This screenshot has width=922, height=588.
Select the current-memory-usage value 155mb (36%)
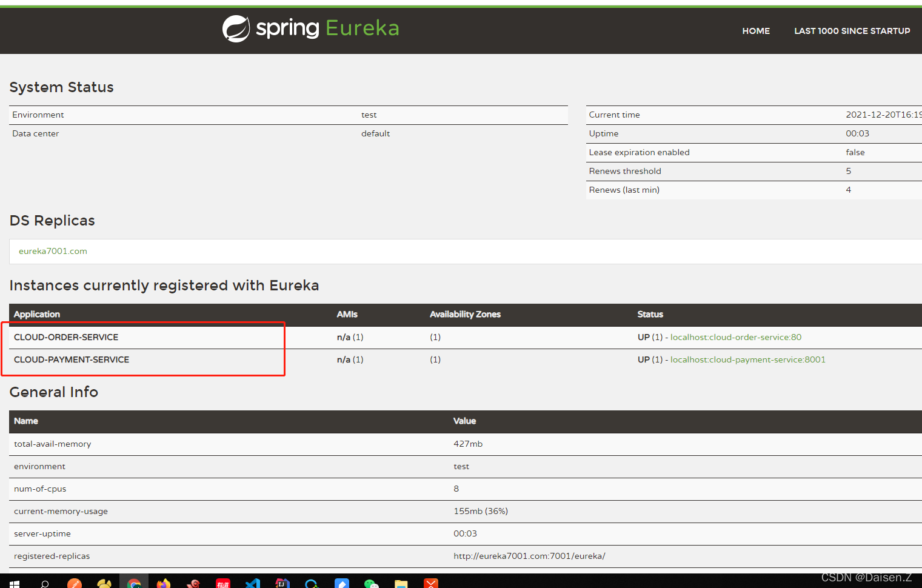pyautogui.click(x=481, y=511)
